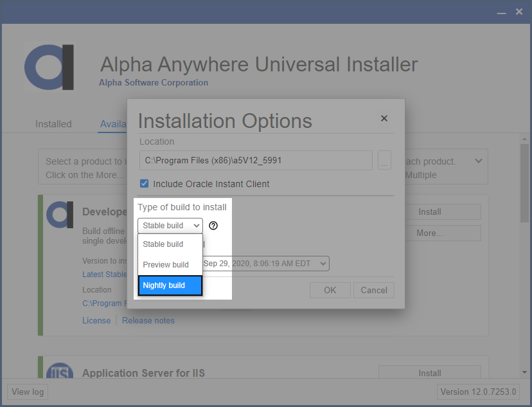Pick Stable build in the open list
The width and height of the screenshot is (532, 407).
tap(170, 244)
